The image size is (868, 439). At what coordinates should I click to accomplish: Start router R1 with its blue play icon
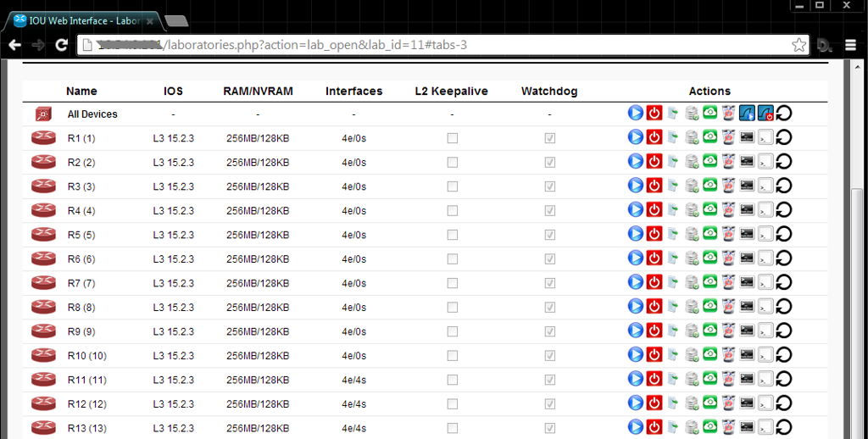(636, 136)
